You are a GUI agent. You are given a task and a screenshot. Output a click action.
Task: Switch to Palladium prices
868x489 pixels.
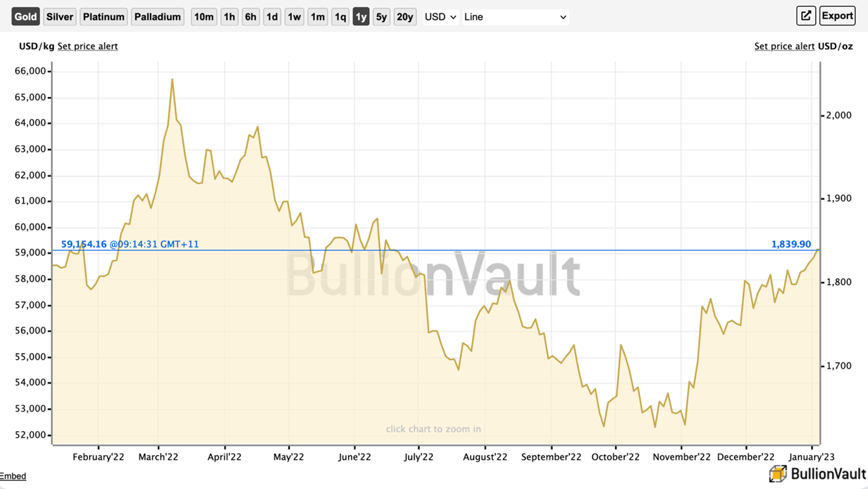pyautogui.click(x=158, y=16)
